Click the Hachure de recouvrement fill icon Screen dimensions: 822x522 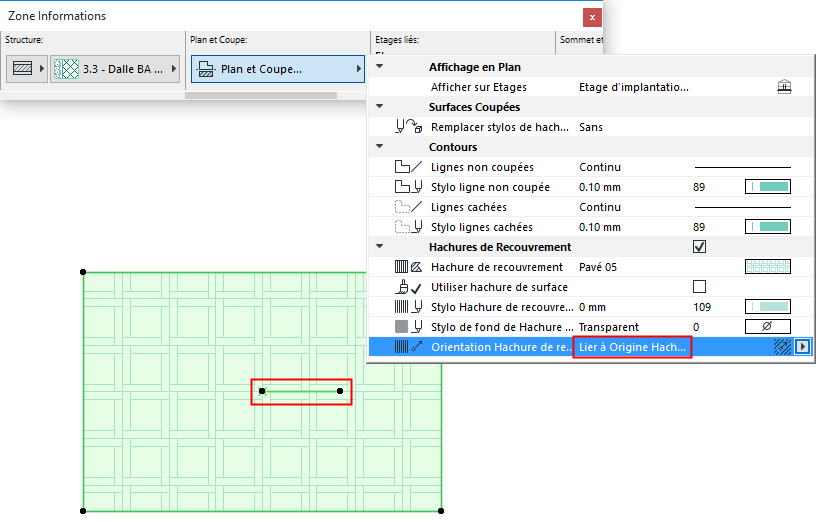[408, 267]
